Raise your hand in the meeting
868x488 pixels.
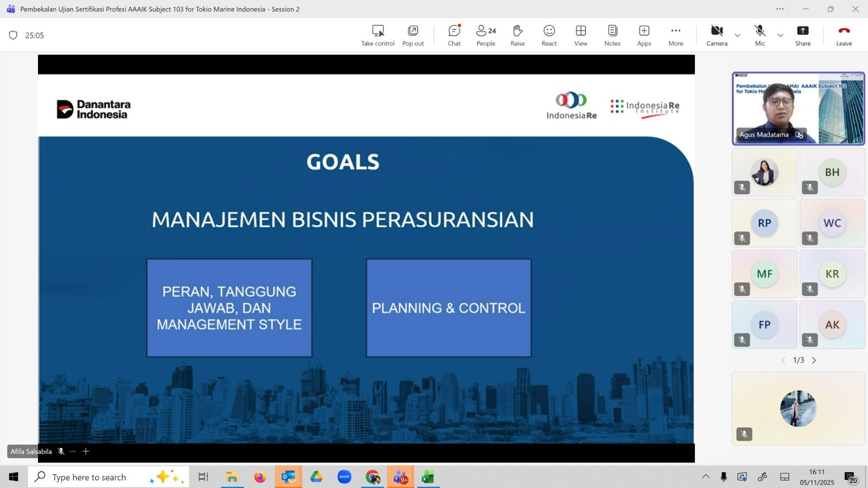[x=517, y=35]
